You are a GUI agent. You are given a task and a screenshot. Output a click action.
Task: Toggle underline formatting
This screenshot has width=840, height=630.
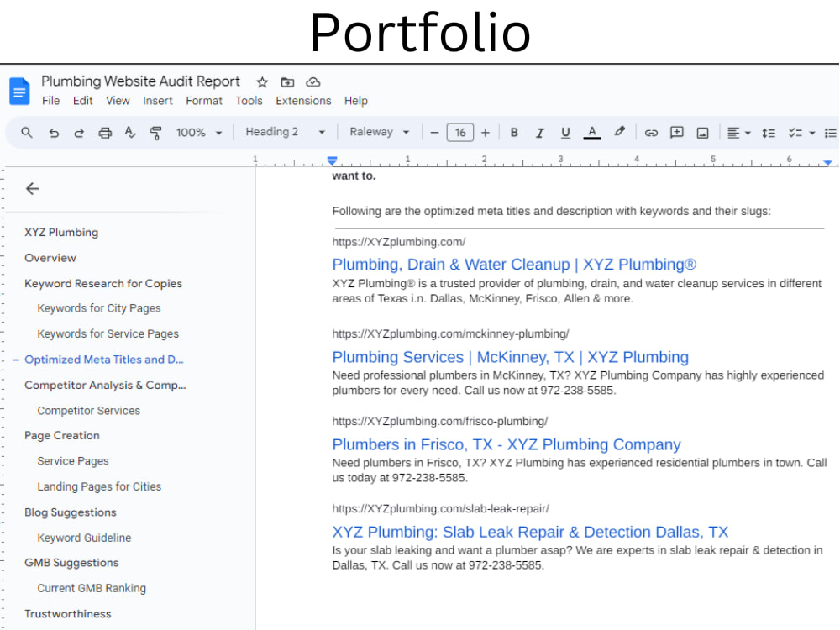tap(565, 133)
